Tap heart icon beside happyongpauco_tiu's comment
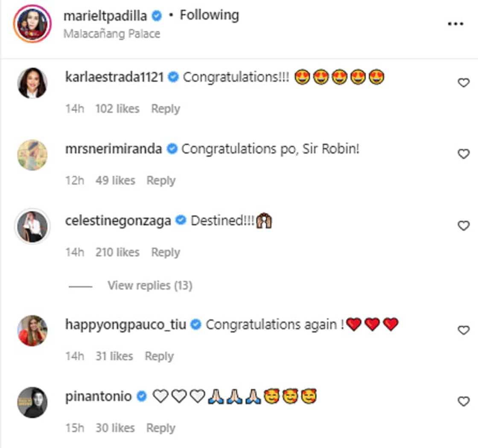Screen dimensions: 478x448 click(463, 330)
